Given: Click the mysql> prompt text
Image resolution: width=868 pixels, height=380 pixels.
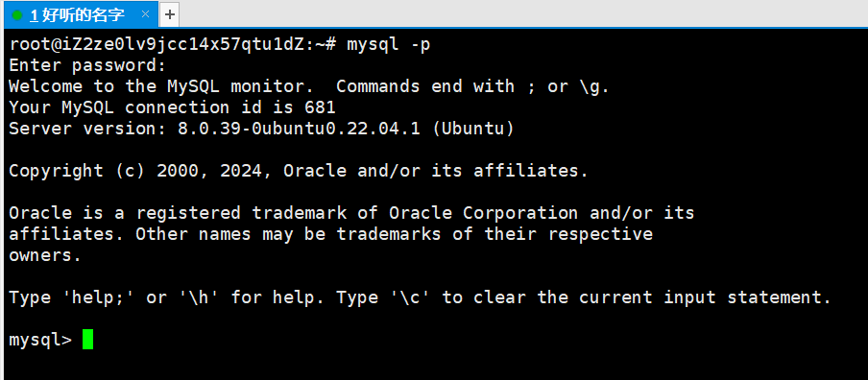Looking at the screenshot, I should pyautogui.click(x=40, y=340).
